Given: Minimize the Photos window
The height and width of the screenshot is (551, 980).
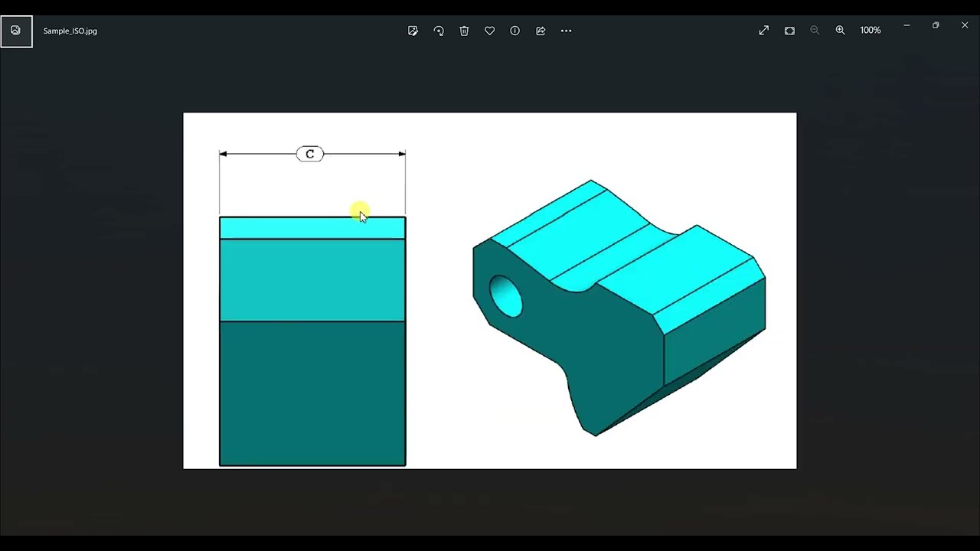Looking at the screenshot, I should click(906, 25).
